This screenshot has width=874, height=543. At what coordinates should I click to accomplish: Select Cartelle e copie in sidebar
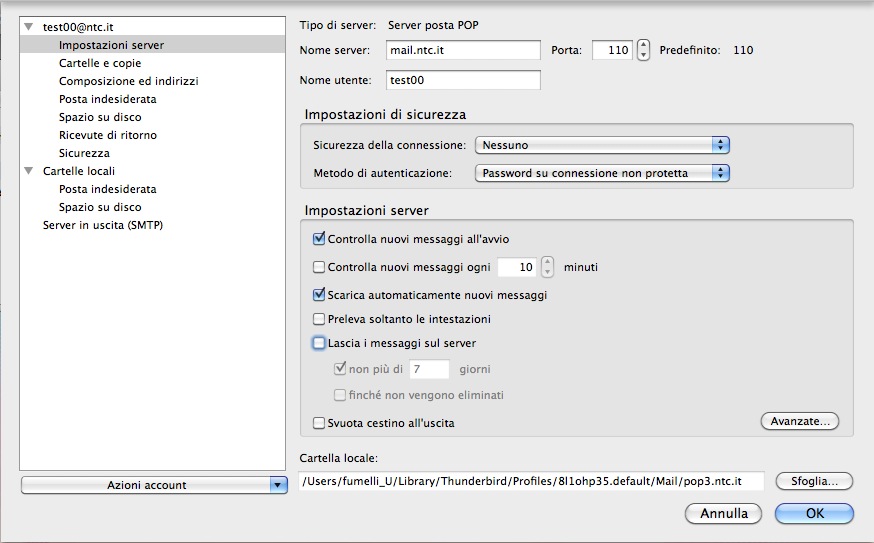98,63
